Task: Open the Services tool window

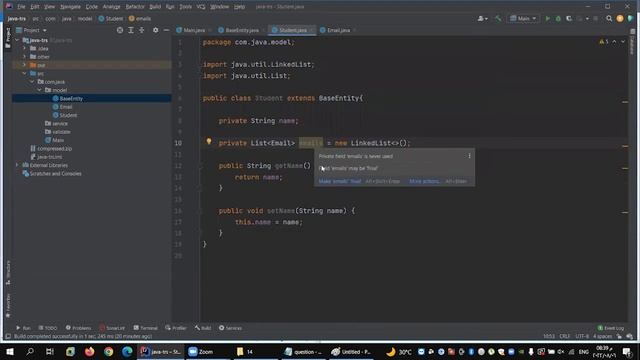Action: (x=230, y=328)
